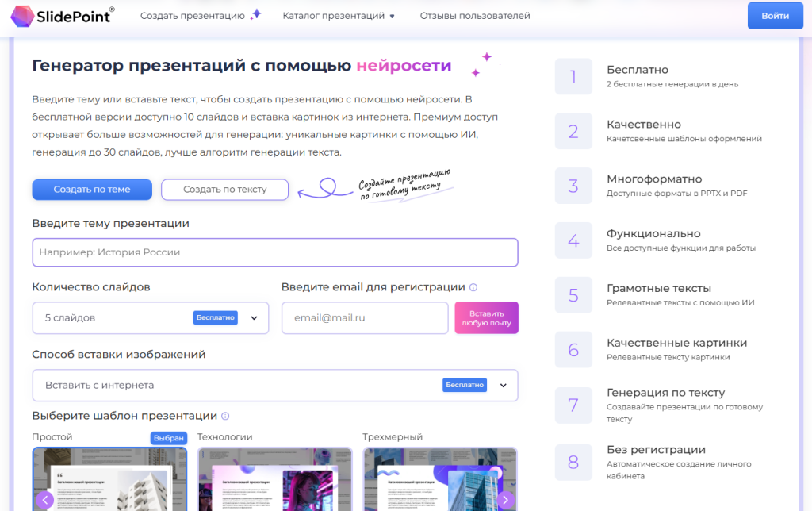Click the Вставить любую почту button

coord(486,317)
